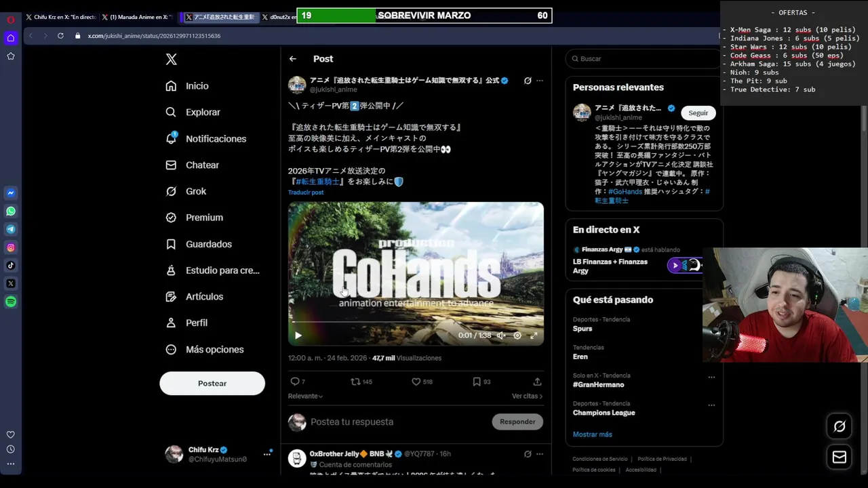Open options for #GranHermano trend
Viewport: 868px width, 488px height.
[711, 378]
